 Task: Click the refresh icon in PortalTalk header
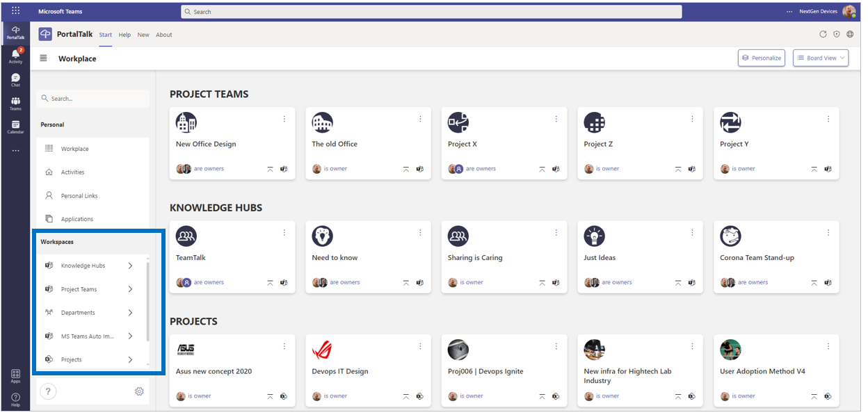(x=823, y=34)
